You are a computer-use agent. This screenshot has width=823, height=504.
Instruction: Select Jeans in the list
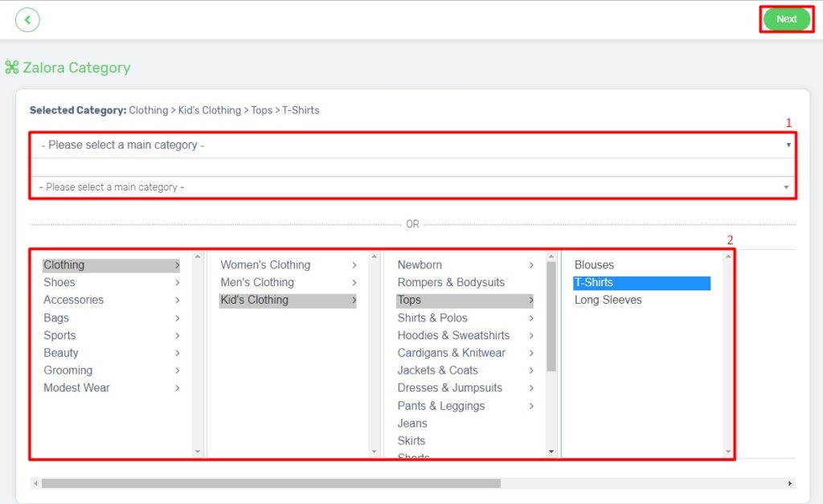[x=465, y=423]
